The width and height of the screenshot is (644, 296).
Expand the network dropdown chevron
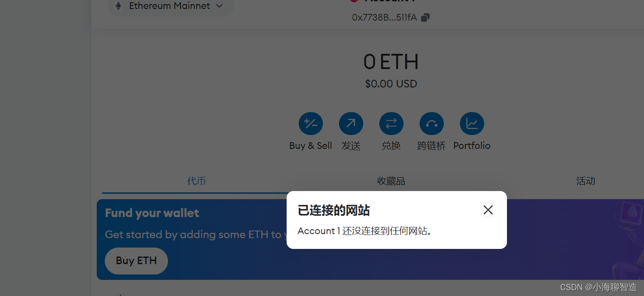point(219,6)
